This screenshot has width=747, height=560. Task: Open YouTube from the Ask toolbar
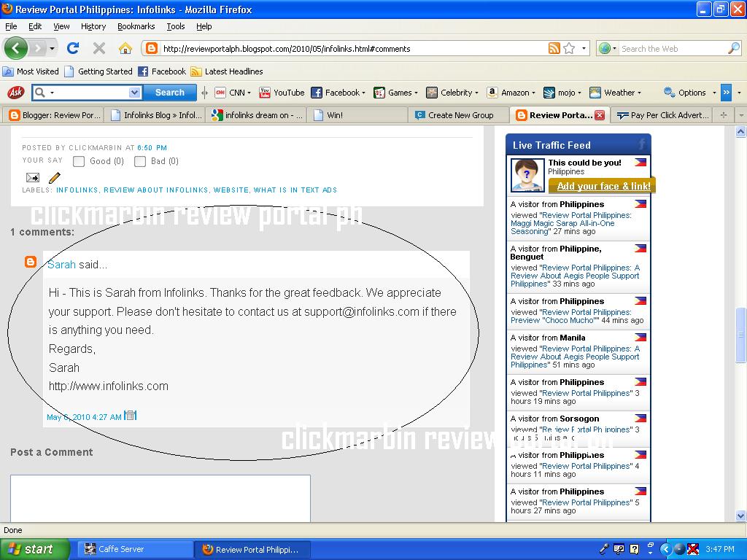pyautogui.click(x=282, y=93)
